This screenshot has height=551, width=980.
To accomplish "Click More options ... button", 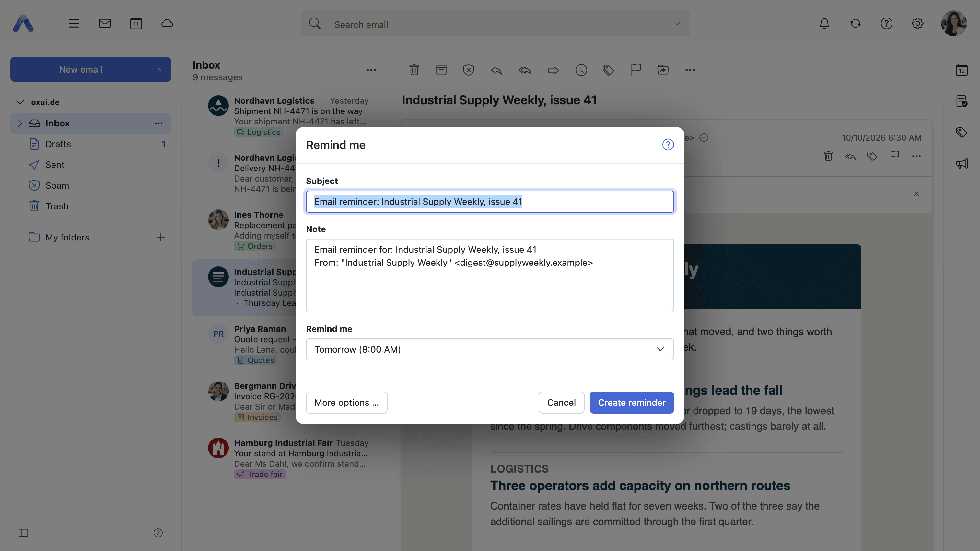I will coord(346,403).
